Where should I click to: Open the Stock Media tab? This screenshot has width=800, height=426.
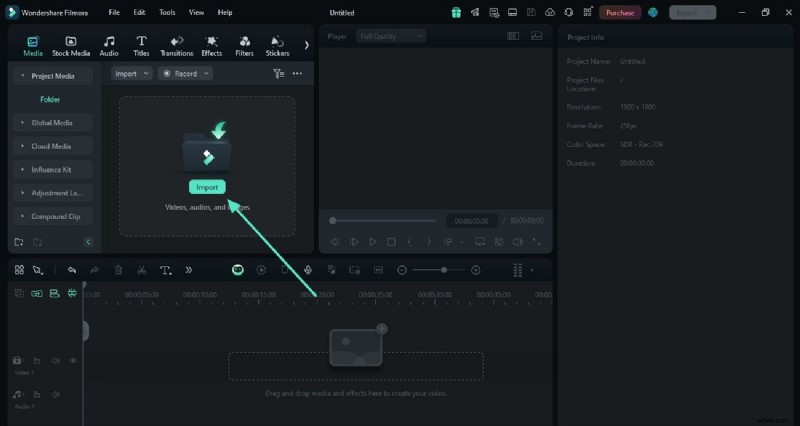pyautogui.click(x=71, y=46)
